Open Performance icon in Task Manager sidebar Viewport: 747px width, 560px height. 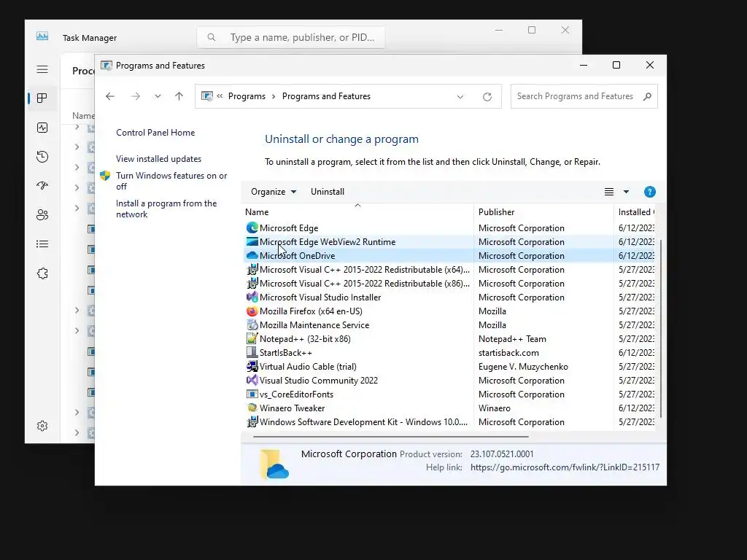(x=42, y=128)
